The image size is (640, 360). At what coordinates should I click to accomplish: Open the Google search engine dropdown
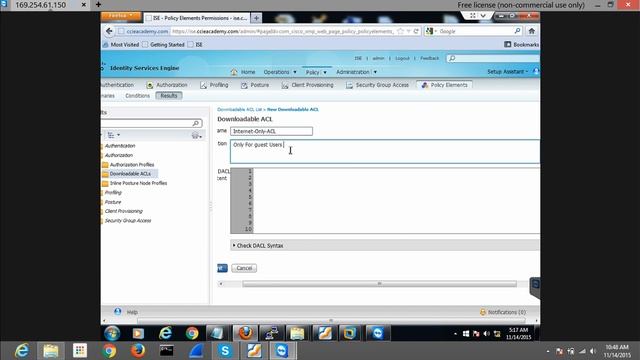[x=431, y=31]
